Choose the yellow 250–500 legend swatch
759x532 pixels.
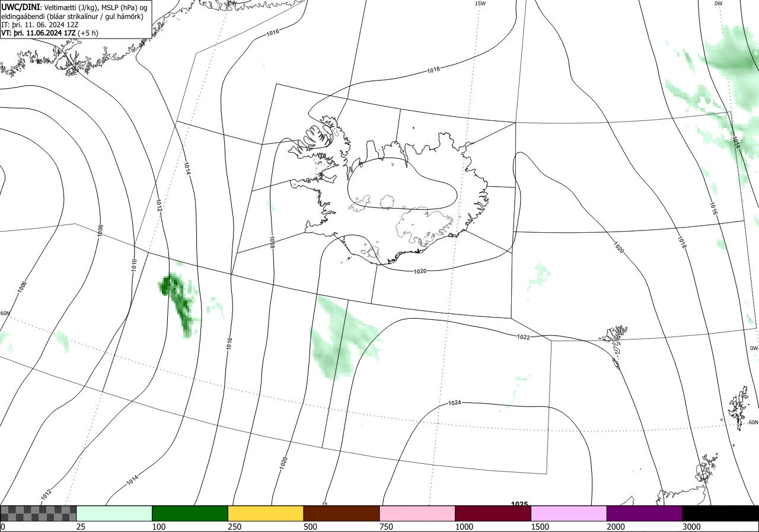tap(266, 513)
